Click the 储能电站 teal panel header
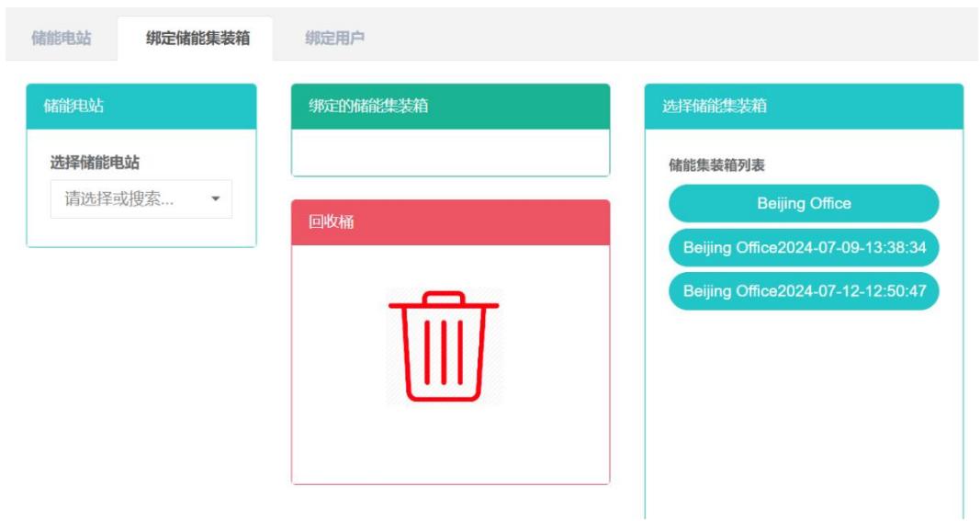This screenshot has width=980, height=521. pos(141,107)
